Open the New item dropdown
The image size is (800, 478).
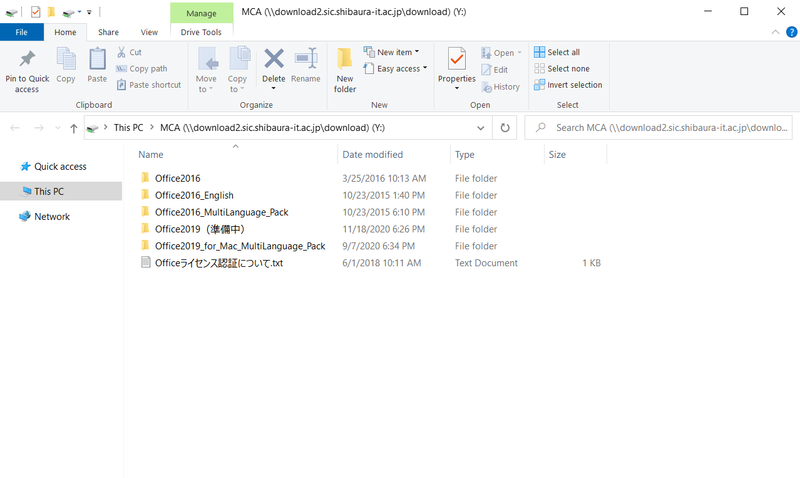(392, 52)
